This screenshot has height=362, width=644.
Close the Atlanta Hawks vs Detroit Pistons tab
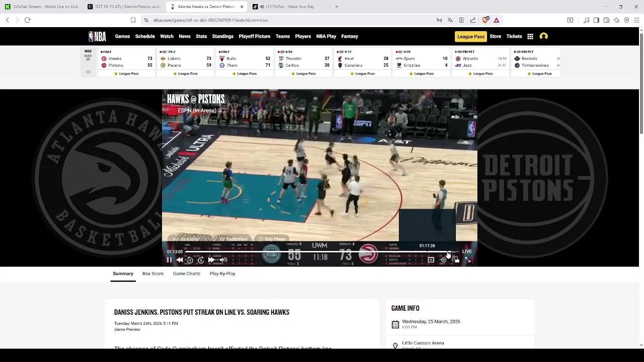(242, 7)
